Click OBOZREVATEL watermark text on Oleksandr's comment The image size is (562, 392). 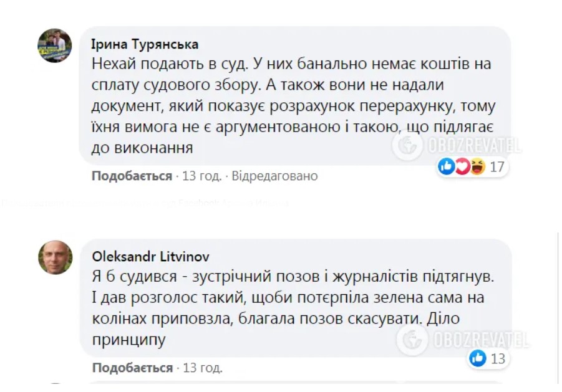point(482,340)
